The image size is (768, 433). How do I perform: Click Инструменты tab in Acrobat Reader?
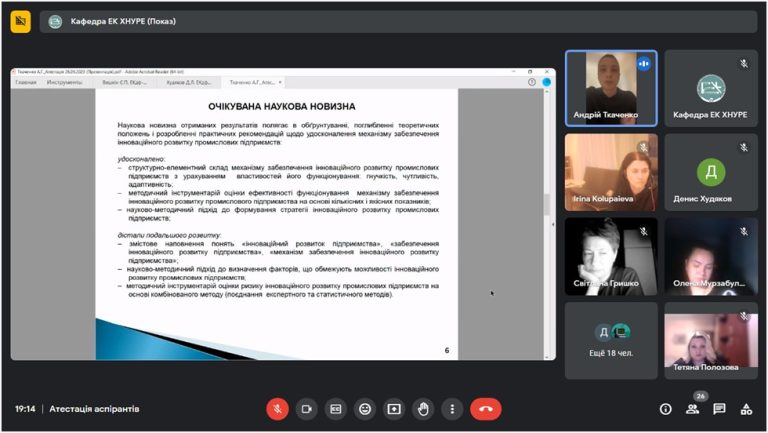(64, 82)
